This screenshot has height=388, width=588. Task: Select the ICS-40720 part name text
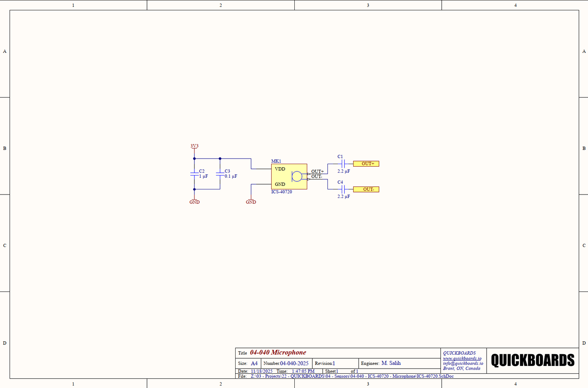coord(282,192)
